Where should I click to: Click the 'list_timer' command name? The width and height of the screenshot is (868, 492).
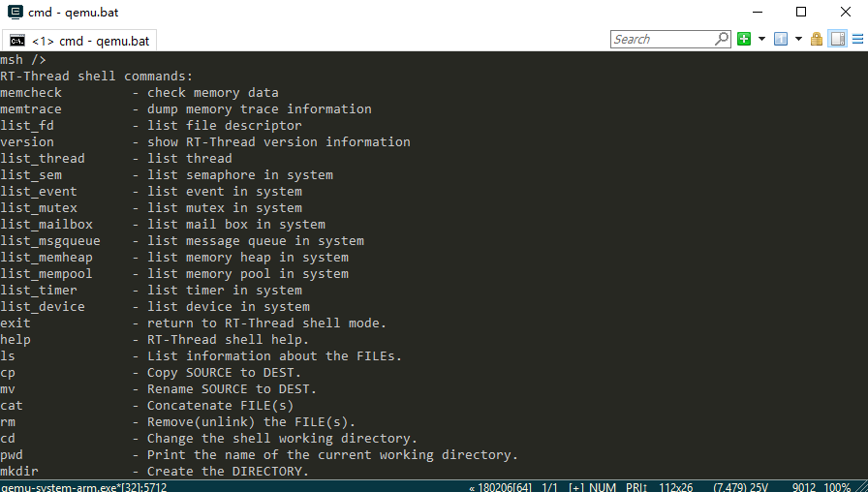click(x=39, y=290)
